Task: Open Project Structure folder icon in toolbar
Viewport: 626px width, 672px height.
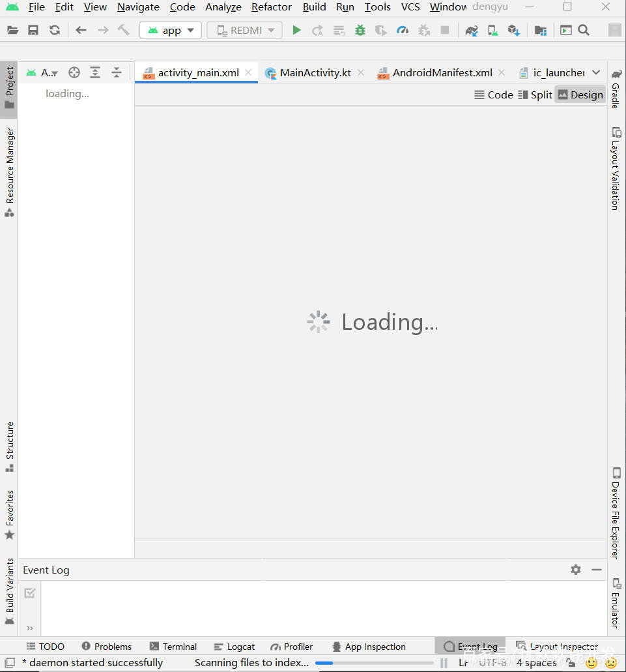Action: [541, 31]
